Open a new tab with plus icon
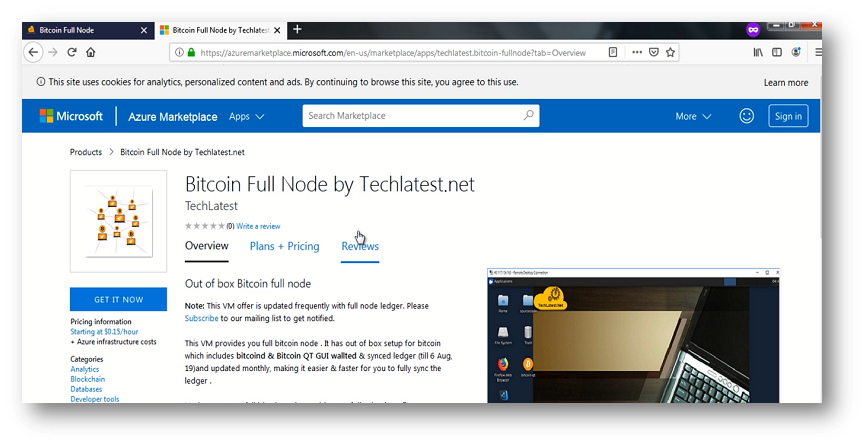The height and width of the screenshot is (445, 864). (x=297, y=29)
